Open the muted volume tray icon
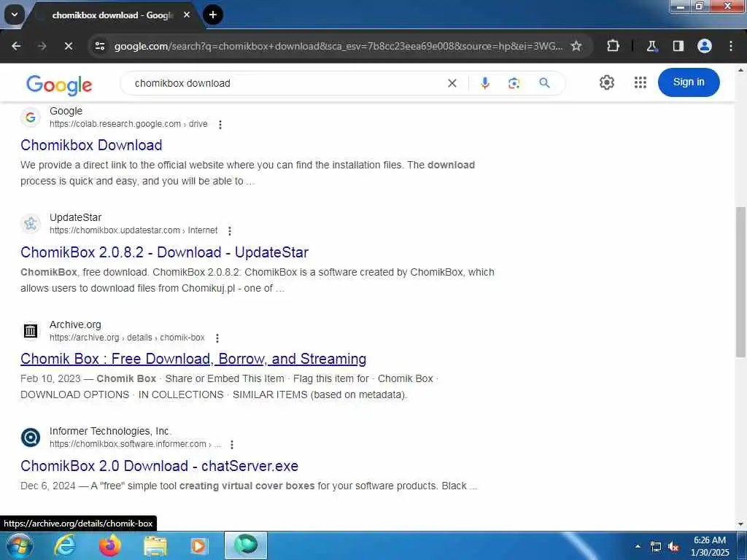747x560 pixels. [673, 547]
